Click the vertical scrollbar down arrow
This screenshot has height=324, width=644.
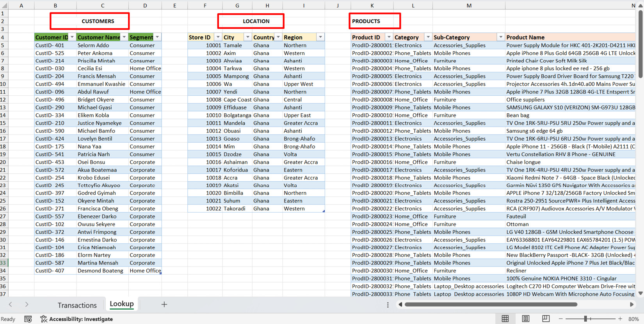pyautogui.click(x=640, y=293)
